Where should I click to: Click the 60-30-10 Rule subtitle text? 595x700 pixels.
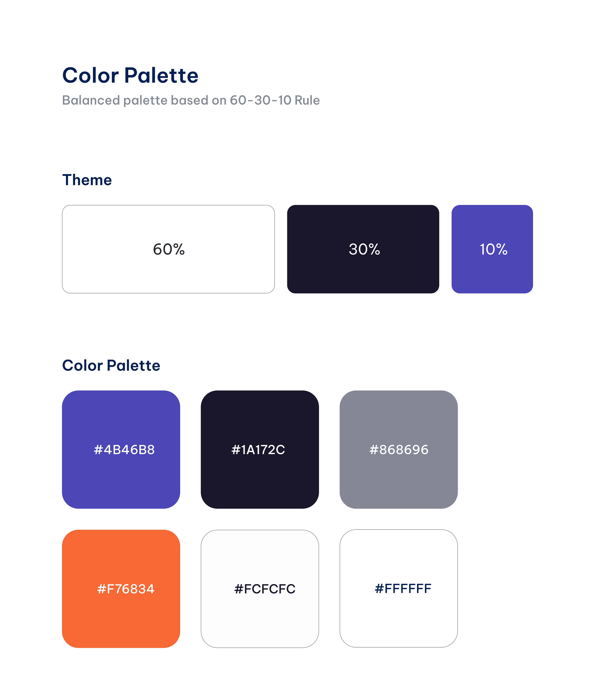[191, 100]
